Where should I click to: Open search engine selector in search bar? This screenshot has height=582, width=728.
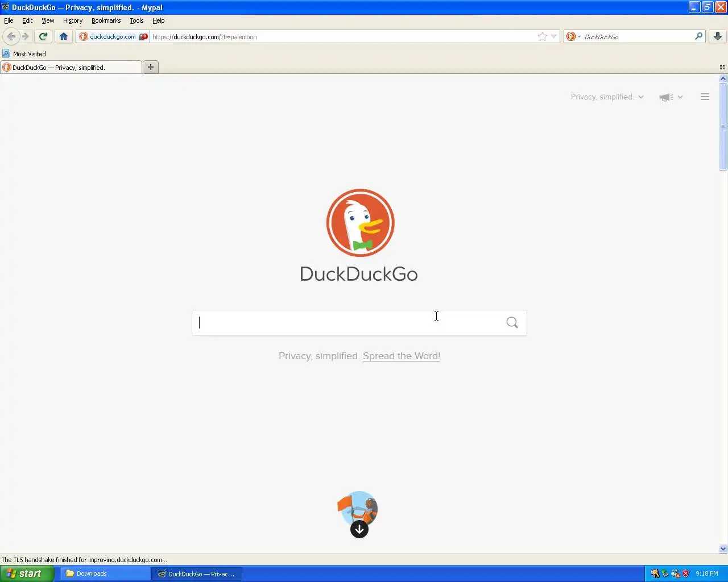coord(573,36)
